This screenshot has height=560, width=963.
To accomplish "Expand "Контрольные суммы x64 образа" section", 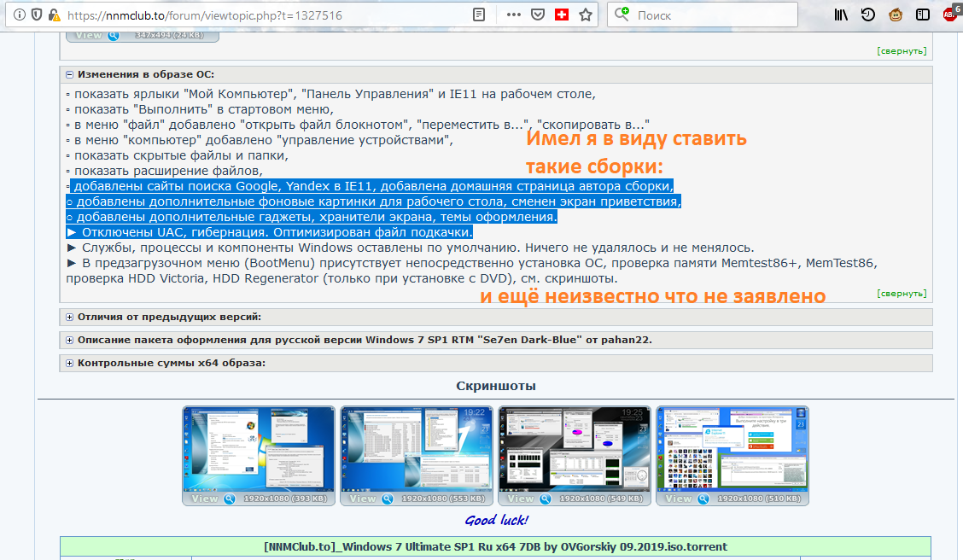I will click(69, 363).
